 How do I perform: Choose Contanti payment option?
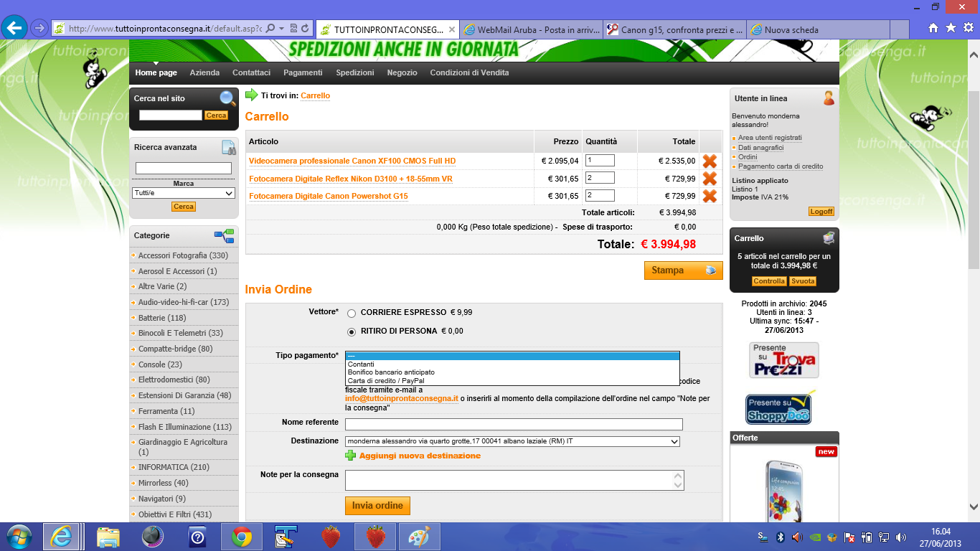click(512, 364)
